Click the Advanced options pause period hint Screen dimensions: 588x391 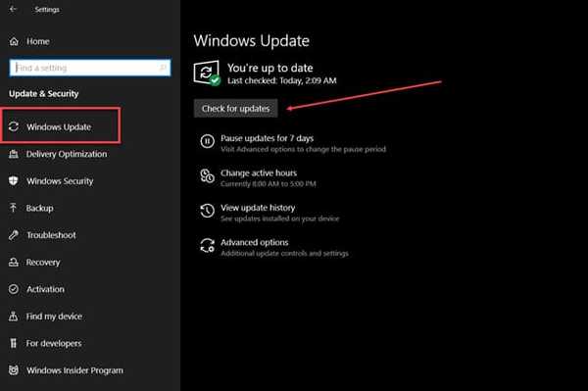[303, 149]
